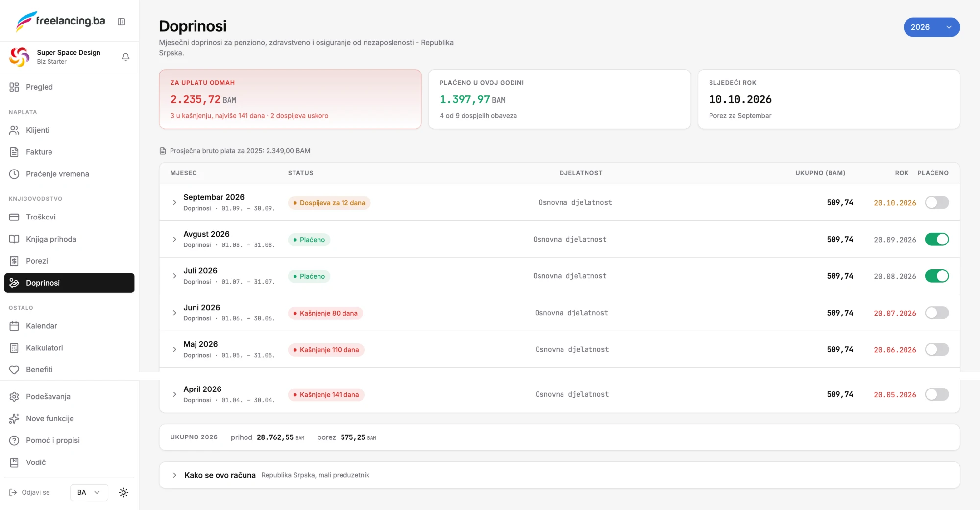Turn off Juli 2026 paid toggle
980x510 pixels.
pos(937,276)
